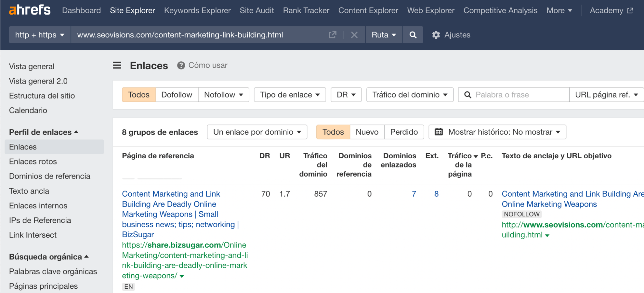Open Enlaces rotos in the sidebar
The image size is (644, 293).
(x=33, y=161)
